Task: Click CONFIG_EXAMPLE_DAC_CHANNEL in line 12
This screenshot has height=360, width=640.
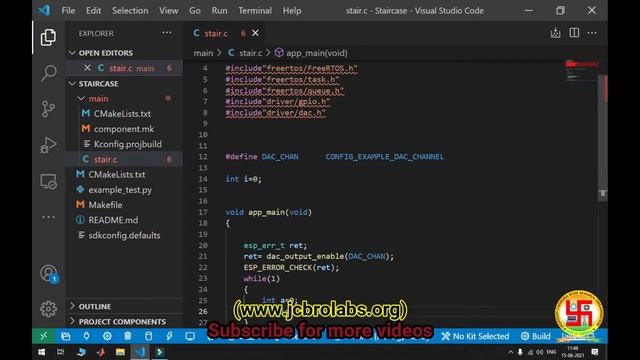Action: pos(384,157)
